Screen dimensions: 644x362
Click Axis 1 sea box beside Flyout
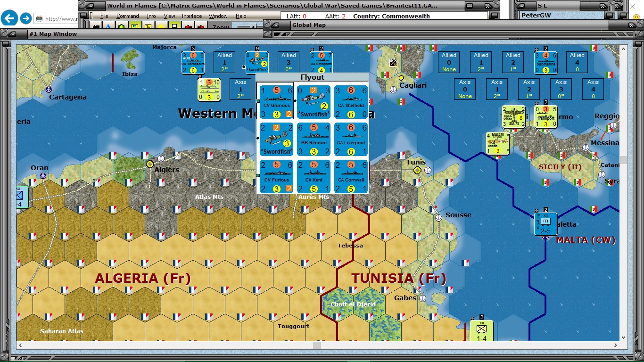(240, 90)
